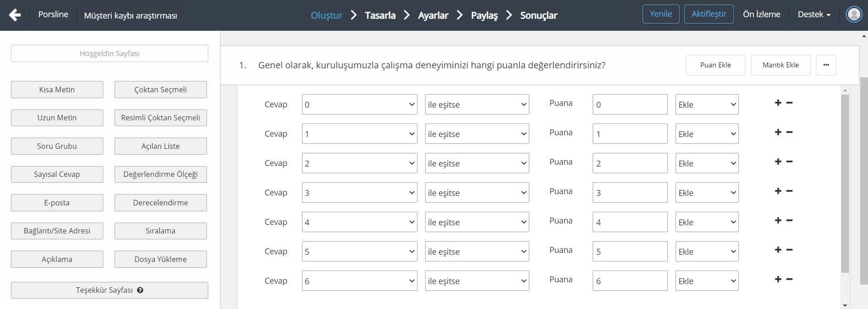This screenshot has height=309, width=868.
Task: Remove the Cevap 4 scoring row
Action: [x=789, y=220]
